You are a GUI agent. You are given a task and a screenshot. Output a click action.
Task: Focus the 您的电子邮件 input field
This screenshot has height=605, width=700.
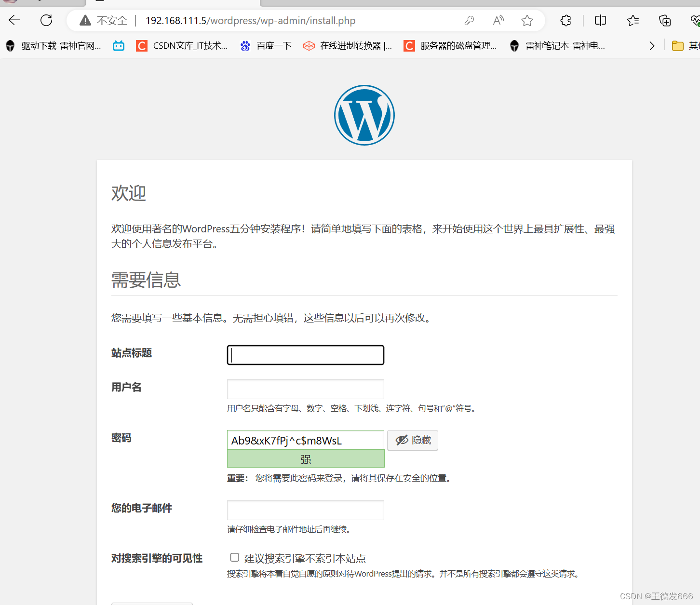point(306,510)
